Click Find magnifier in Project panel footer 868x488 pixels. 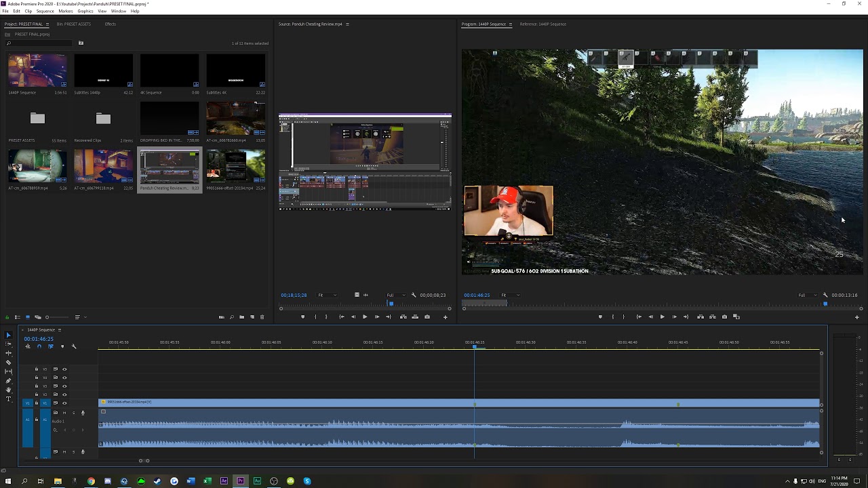[x=231, y=317]
